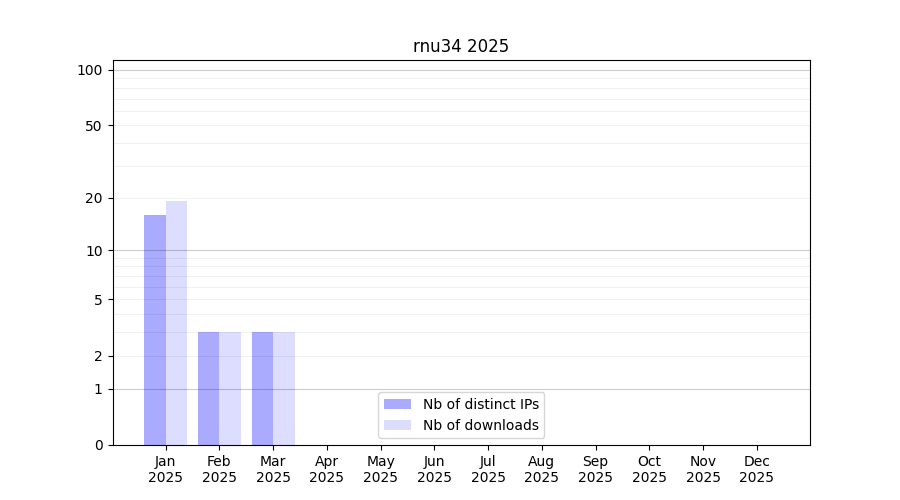The height and width of the screenshot is (500, 900).
Task: Click the 100 y-axis tick label
Action: pos(90,70)
